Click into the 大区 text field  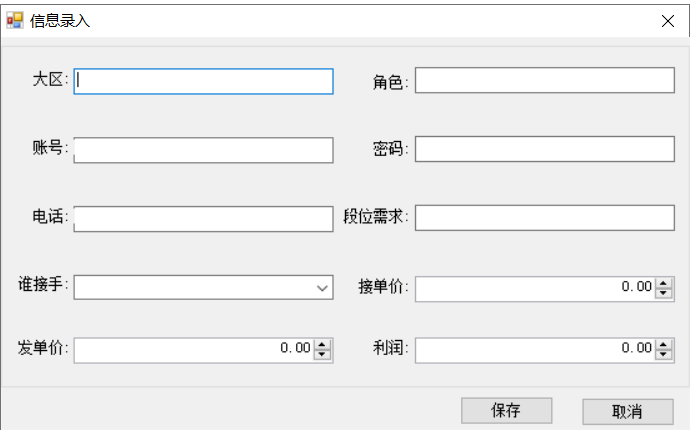203,81
